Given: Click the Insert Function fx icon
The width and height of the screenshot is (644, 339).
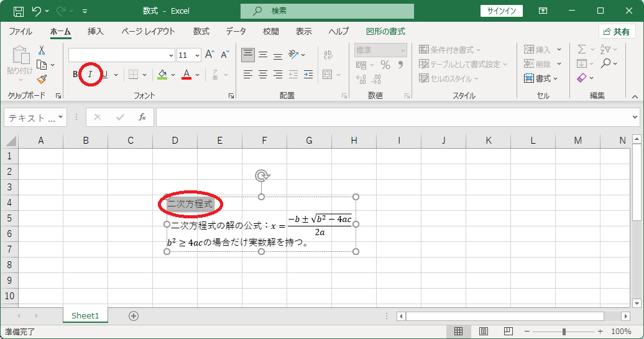Looking at the screenshot, I should point(142,118).
